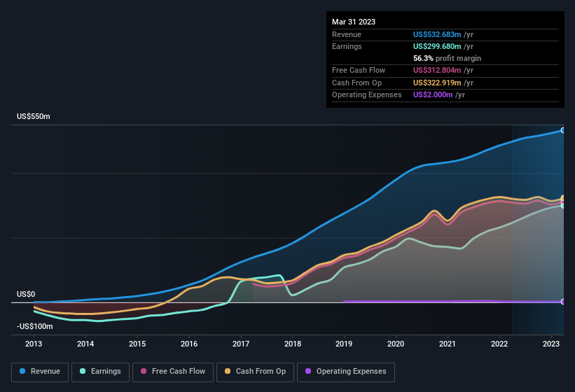Click the Free Cash Flow row label in tooltip
The width and height of the screenshot is (575, 392).
coord(359,70)
